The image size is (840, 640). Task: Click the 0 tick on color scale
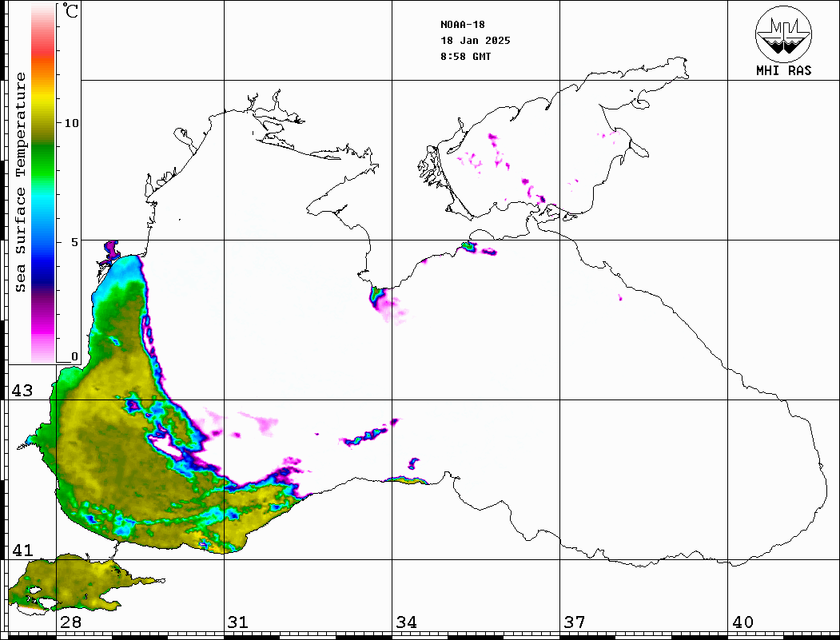[74, 356]
